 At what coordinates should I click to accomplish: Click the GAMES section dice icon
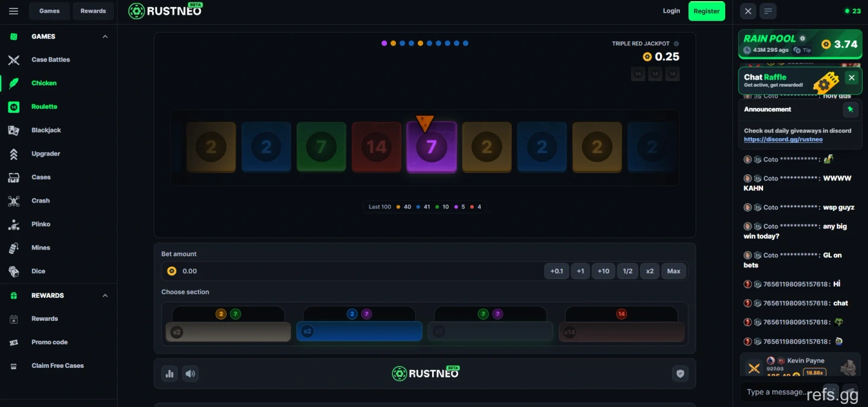click(x=13, y=37)
